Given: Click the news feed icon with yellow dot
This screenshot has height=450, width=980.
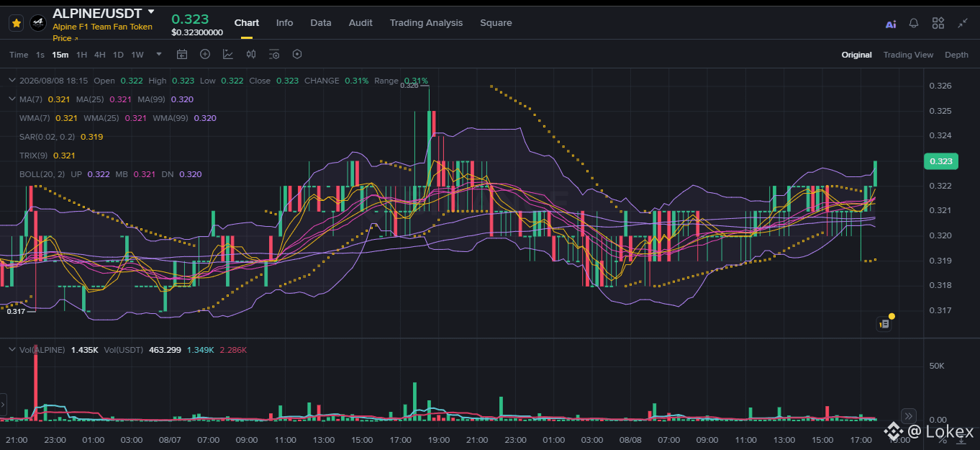Looking at the screenshot, I should (885, 323).
